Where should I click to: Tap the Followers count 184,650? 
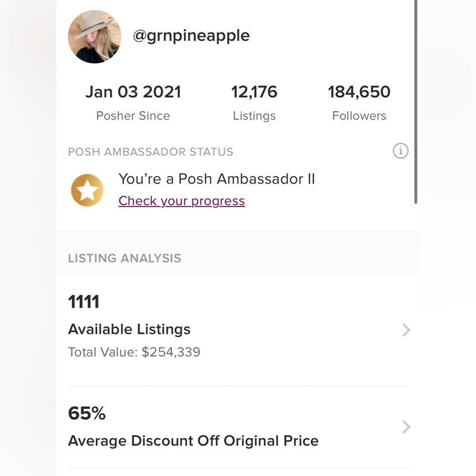[x=359, y=91]
